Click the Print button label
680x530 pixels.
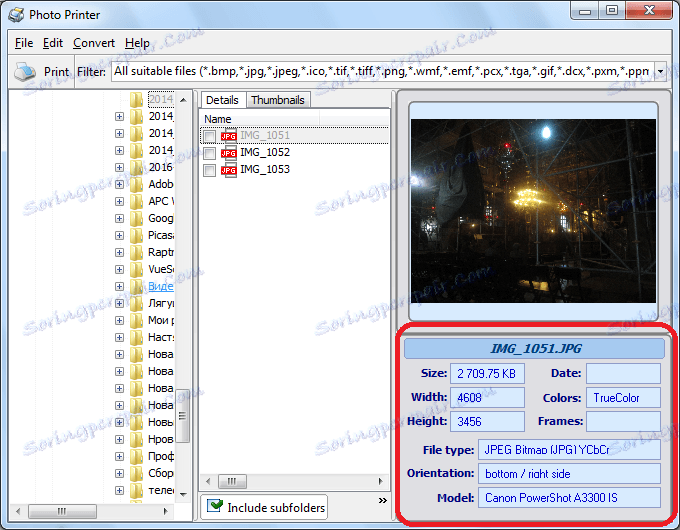[x=56, y=72]
